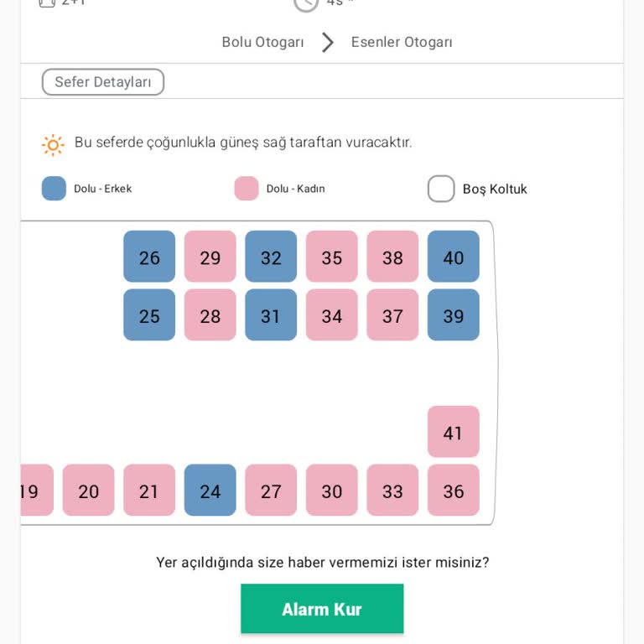The height and width of the screenshot is (644, 644).
Task: Click the pink Dolu - Kadın legend swatch
Action: pyautogui.click(x=247, y=189)
